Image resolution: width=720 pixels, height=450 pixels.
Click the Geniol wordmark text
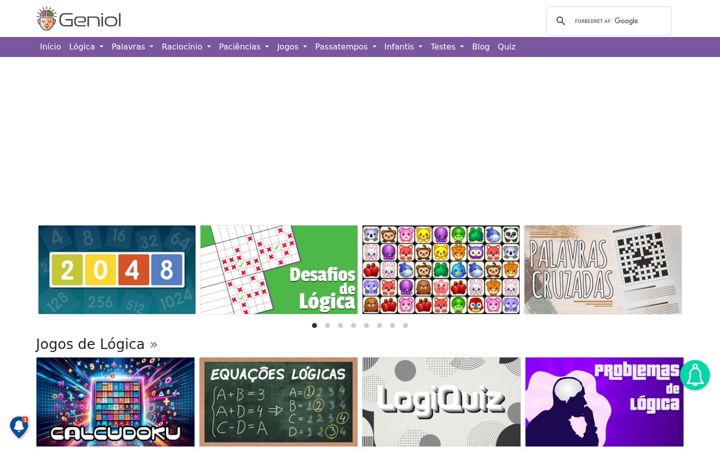pos(90,20)
